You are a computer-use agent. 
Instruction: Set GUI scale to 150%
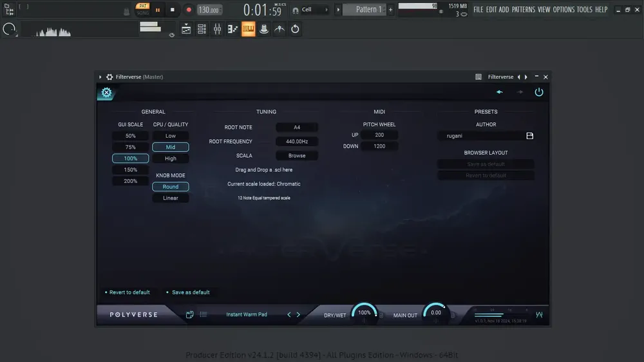[131, 169]
